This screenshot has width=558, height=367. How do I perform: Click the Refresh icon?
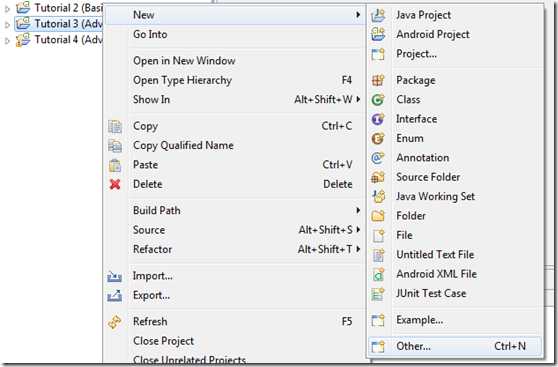click(x=115, y=322)
